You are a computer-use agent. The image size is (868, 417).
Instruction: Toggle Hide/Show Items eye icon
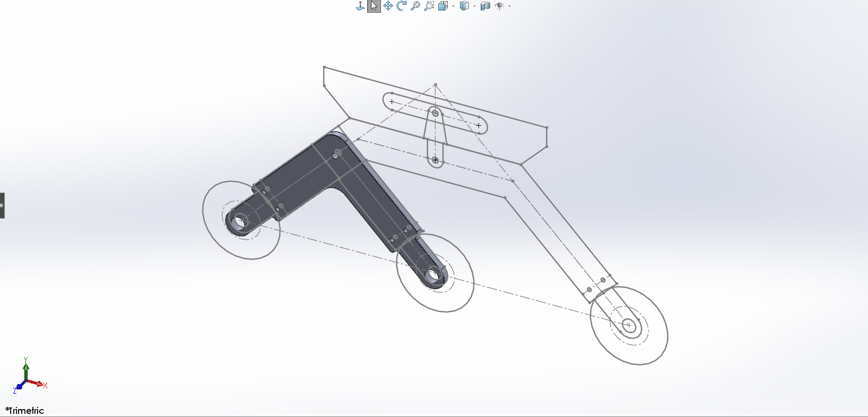click(499, 6)
